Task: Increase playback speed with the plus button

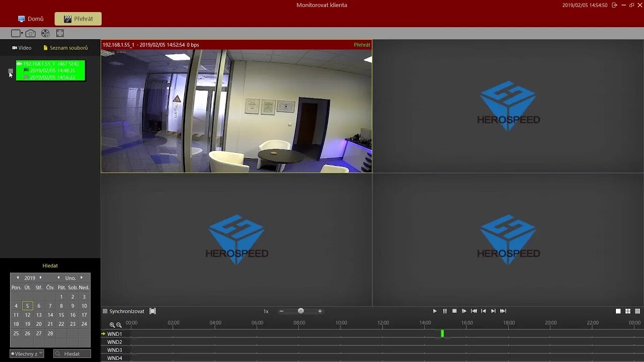Action: coord(320,311)
